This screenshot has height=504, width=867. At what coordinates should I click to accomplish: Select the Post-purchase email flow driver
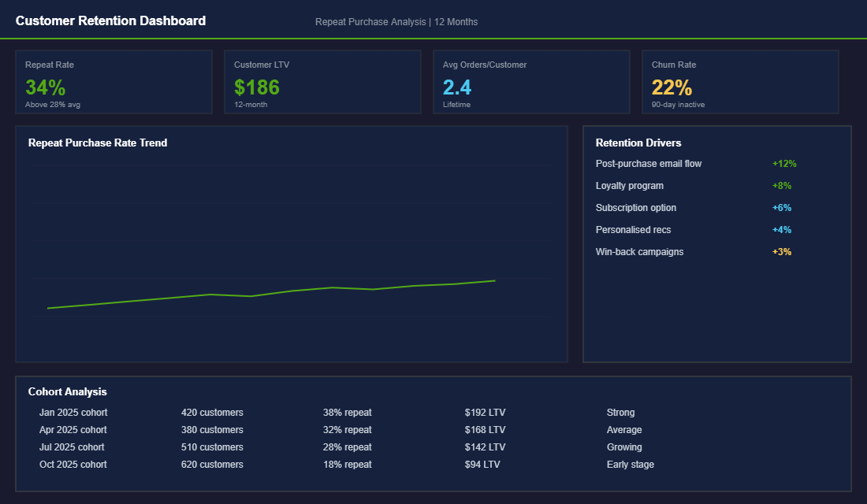pyautogui.click(x=649, y=164)
